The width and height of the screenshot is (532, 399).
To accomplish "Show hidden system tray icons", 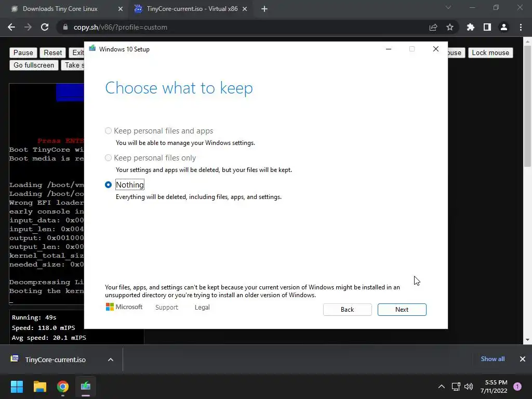I will 442,387.
